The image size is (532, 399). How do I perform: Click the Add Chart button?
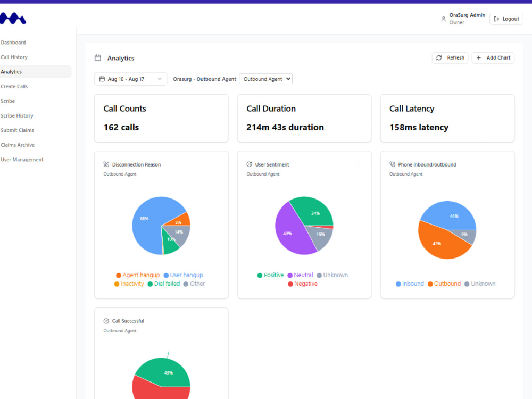(x=493, y=57)
